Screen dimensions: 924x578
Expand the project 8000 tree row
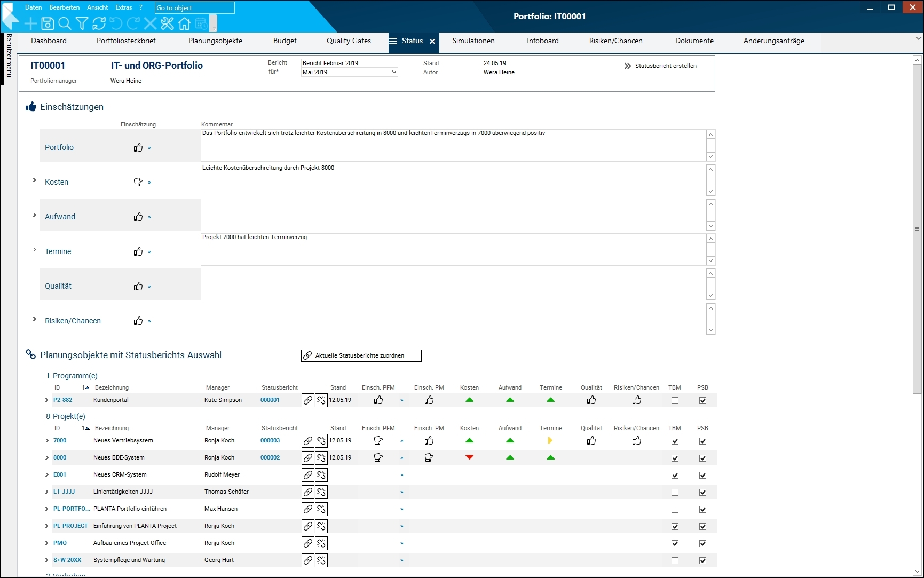click(x=47, y=458)
